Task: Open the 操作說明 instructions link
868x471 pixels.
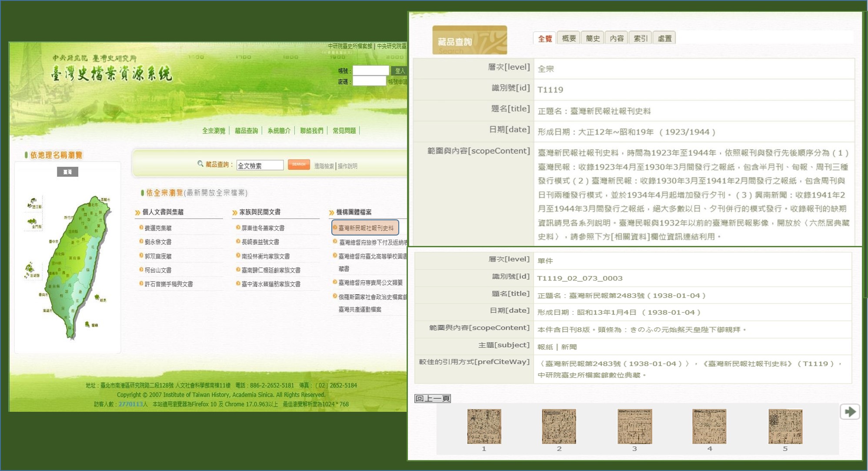Action: point(347,166)
